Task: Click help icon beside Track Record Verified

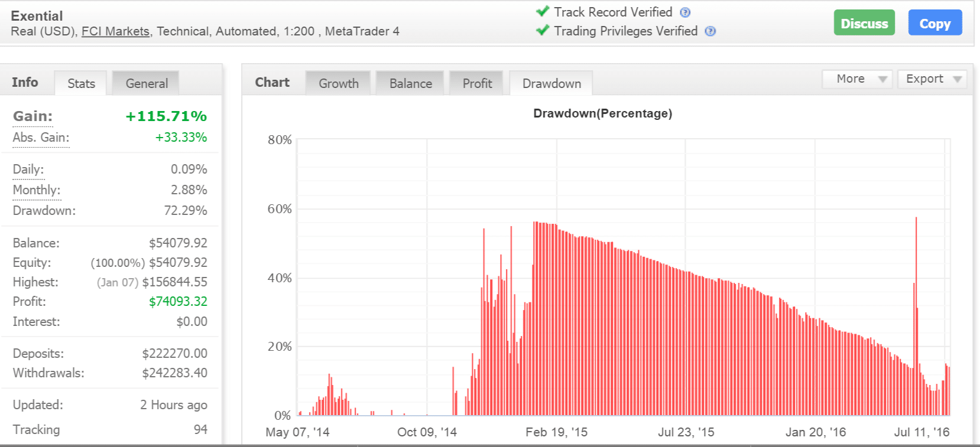Action: point(685,12)
